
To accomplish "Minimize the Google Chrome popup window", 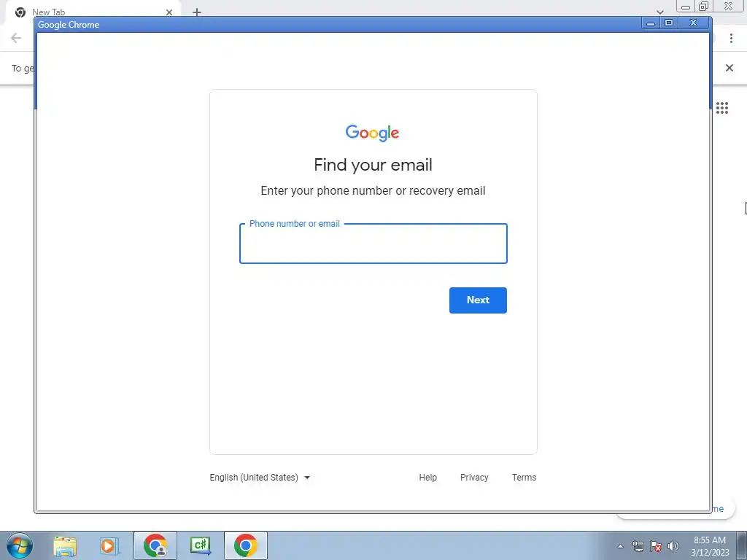I will [x=650, y=23].
